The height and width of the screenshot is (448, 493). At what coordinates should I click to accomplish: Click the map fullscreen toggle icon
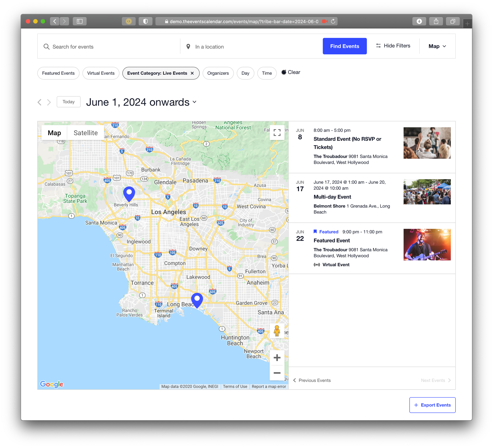pyautogui.click(x=277, y=133)
